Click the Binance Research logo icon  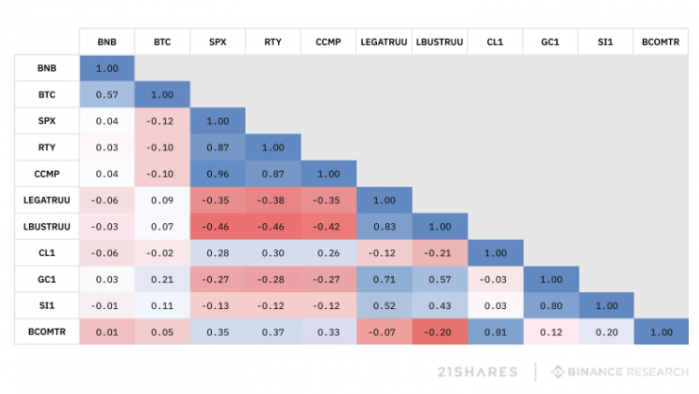coord(557,372)
